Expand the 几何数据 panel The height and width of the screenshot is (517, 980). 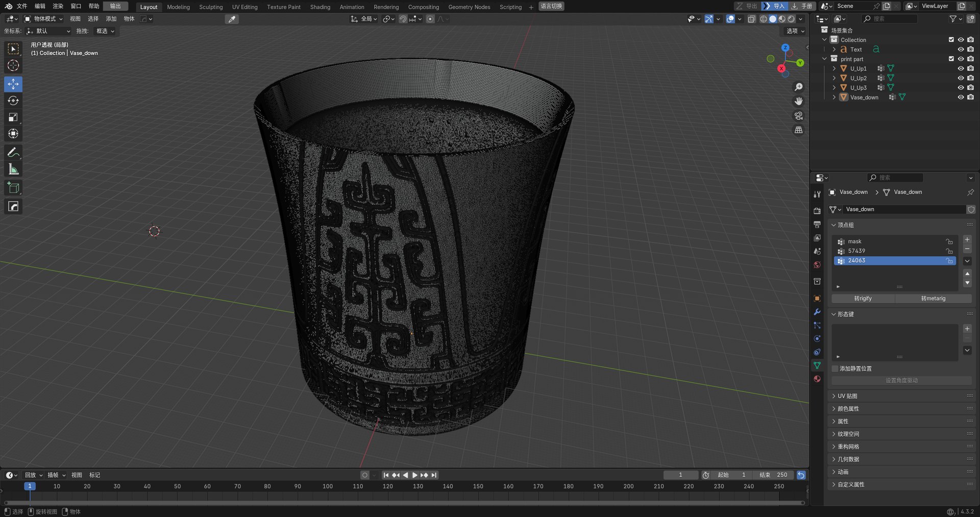901,459
